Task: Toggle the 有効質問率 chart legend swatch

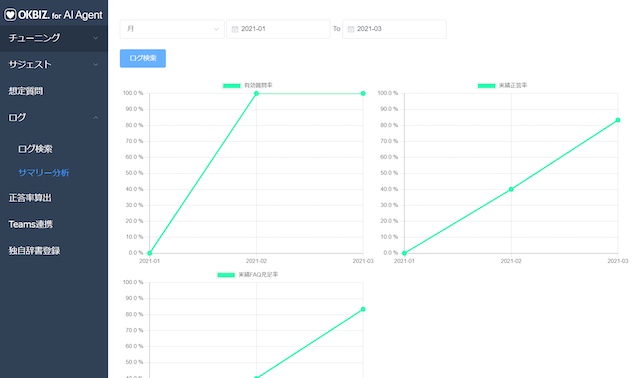Action: (231, 86)
